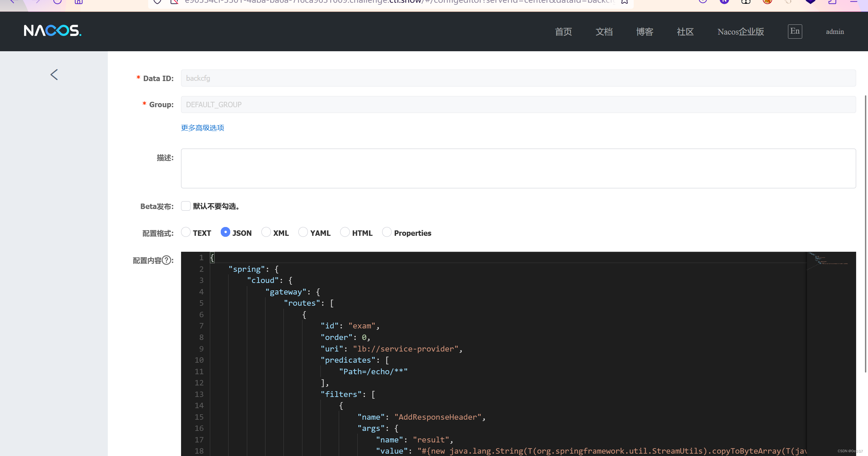The width and height of the screenshot is (868, 456).
Task: Choose the XML config format
Action: pyautogui.click(x=266, y=232)
